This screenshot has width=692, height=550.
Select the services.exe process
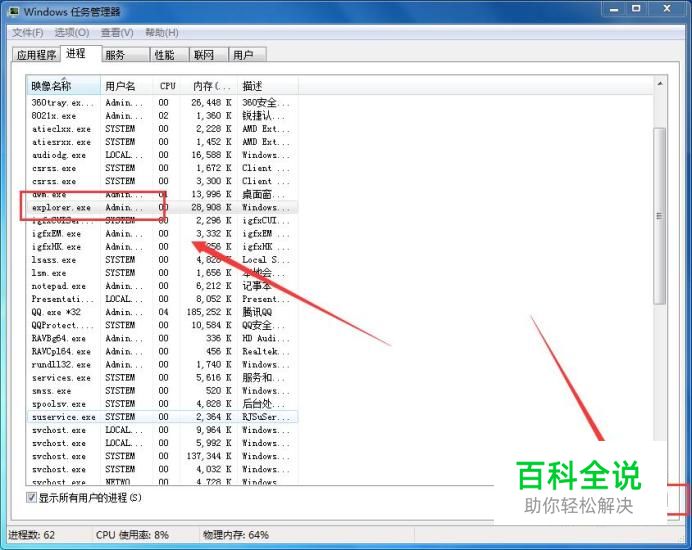[x=162, y=378]
